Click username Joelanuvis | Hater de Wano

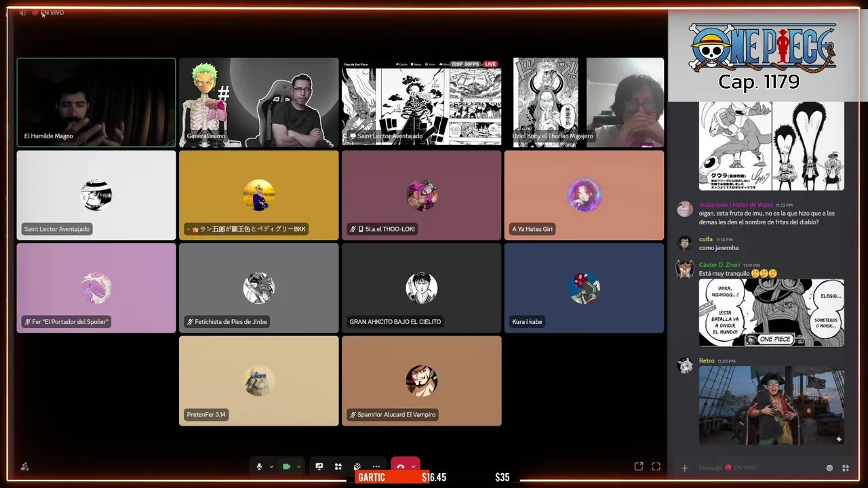[x=736, y=205]
